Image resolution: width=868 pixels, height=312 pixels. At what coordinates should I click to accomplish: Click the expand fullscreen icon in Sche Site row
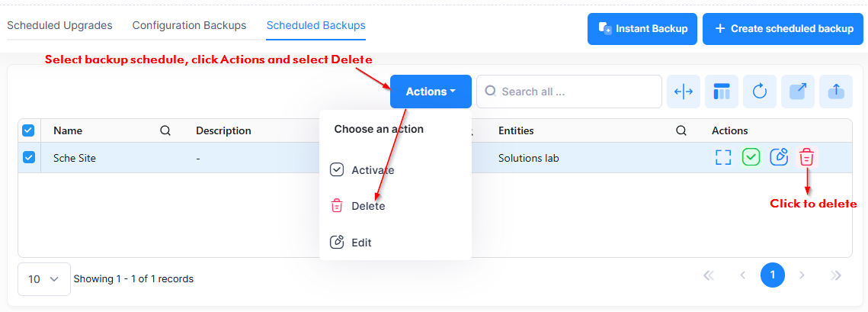pos(723,157)
